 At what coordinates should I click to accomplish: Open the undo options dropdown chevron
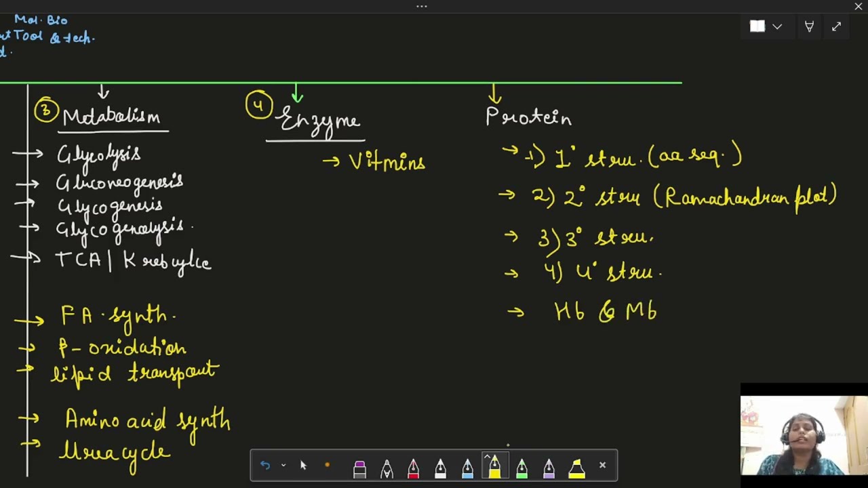[x=283, y=466]
